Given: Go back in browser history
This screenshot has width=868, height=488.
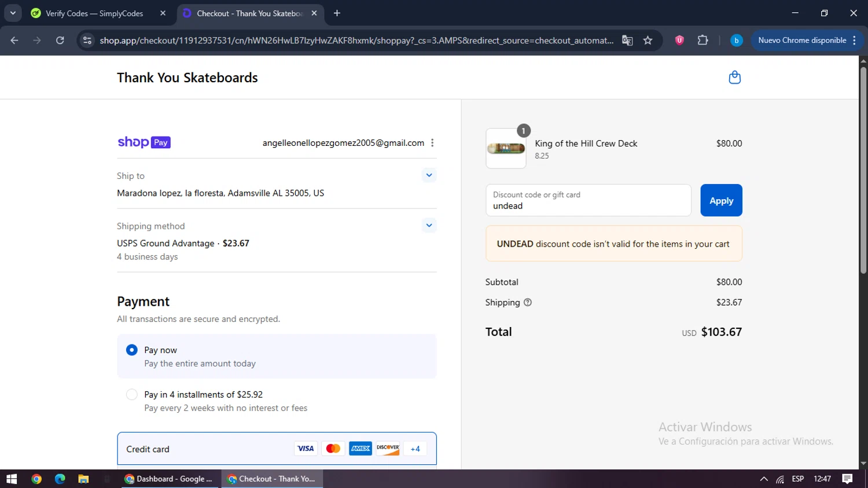Looking at the screenshot, I should point(14,41).
